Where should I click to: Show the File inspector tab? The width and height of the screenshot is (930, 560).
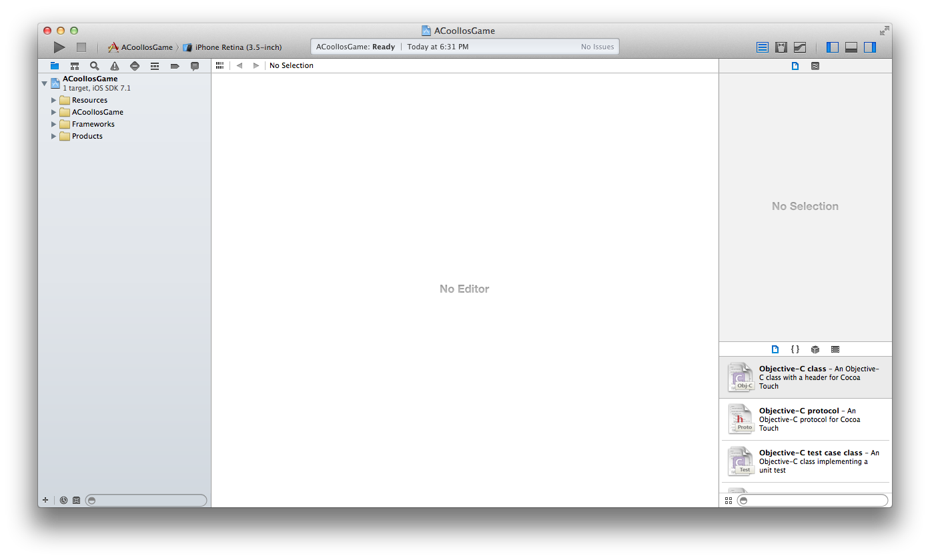point(795,66)
